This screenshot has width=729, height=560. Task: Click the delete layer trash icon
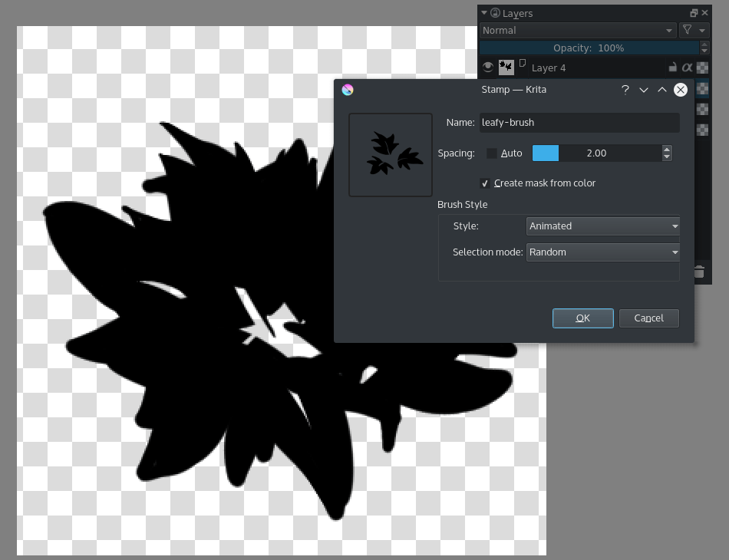pyautogui.click(x=698, y=272)
